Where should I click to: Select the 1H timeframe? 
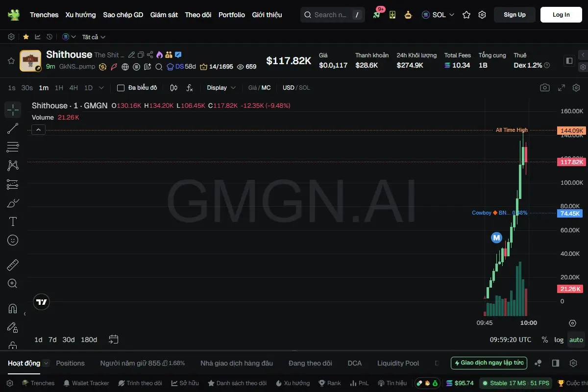59,88
